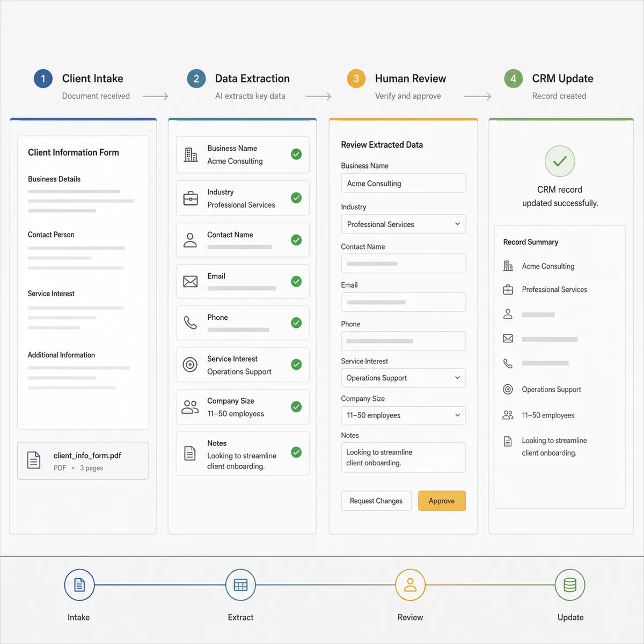644x644 pixels.
Task: Click the people icon beside 11–50 employees in Record Summary
Action: click(508, 415)
